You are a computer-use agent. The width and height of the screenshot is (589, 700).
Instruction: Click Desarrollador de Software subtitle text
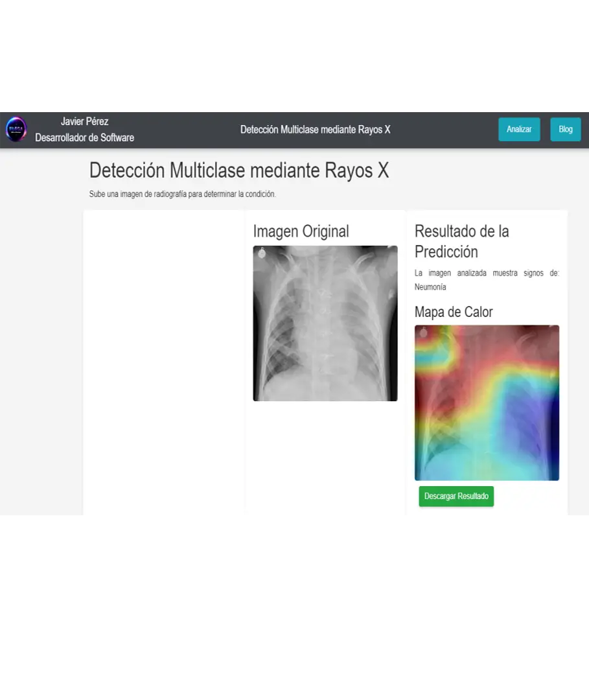point(84,137)
